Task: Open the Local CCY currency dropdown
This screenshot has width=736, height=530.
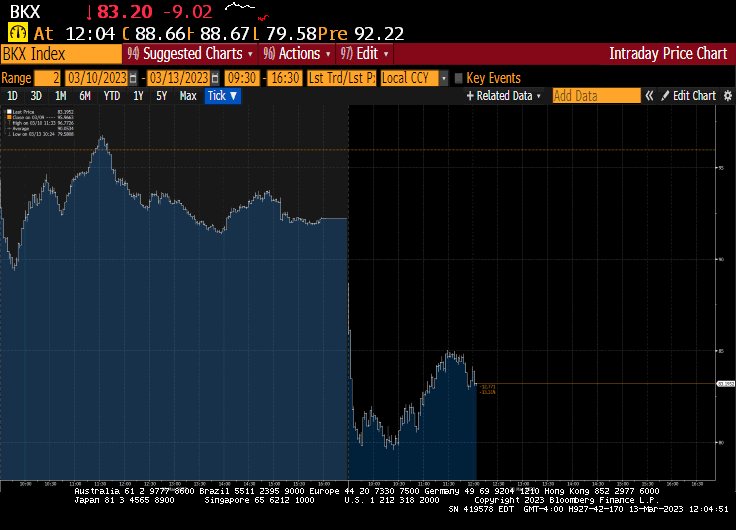Action: click(412, 78)
